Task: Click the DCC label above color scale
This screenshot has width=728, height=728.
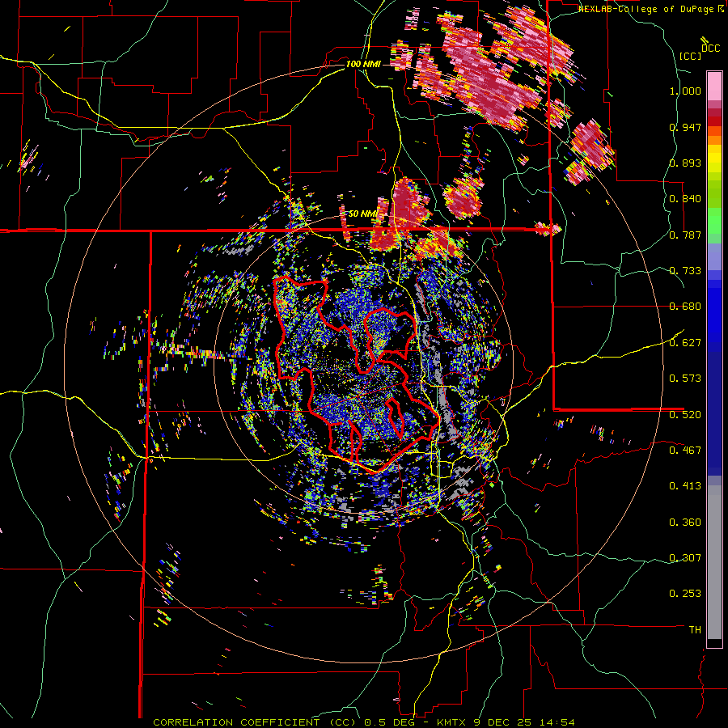Action: tap(710, 48)
